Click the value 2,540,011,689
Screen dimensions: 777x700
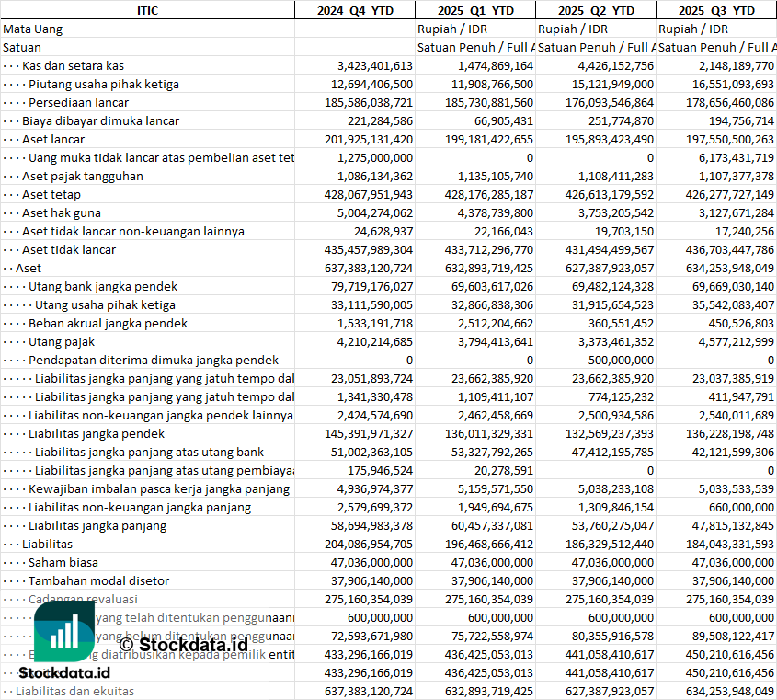point(736,414)
